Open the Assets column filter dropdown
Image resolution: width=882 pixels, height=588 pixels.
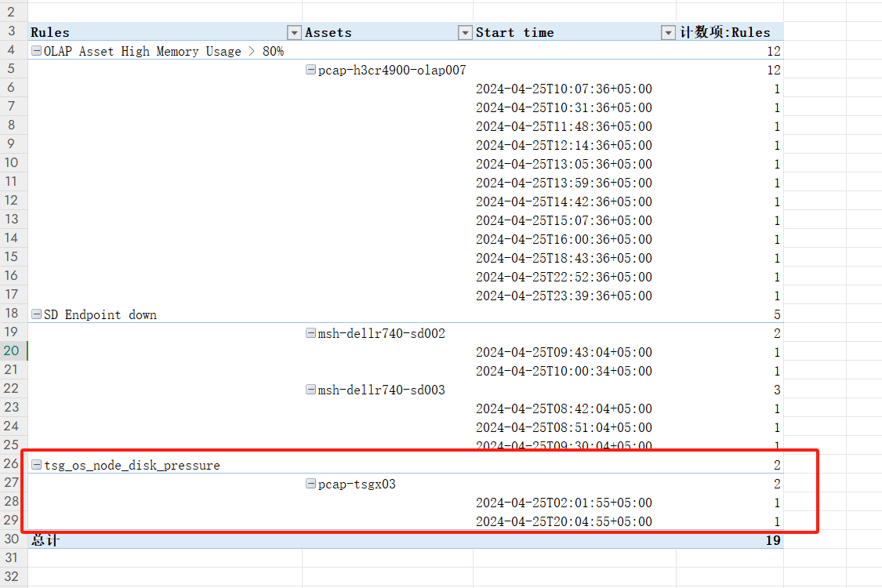click(x=465, y=33)
